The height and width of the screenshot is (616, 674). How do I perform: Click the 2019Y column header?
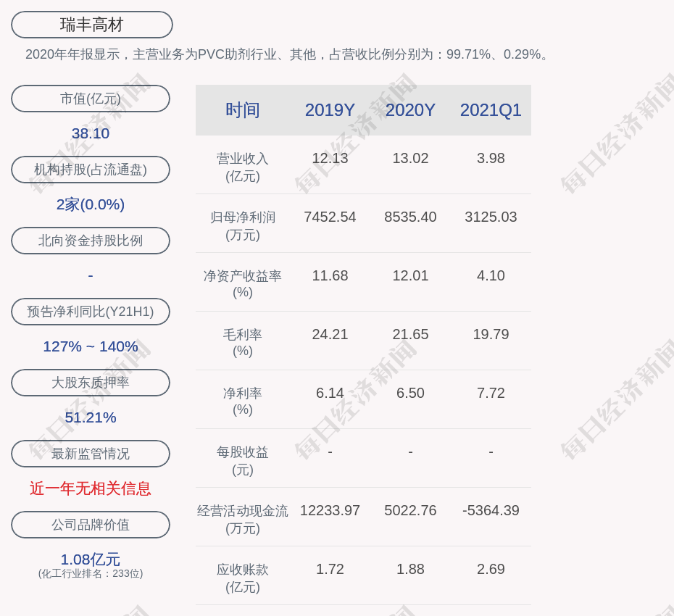tap(330, 110)
